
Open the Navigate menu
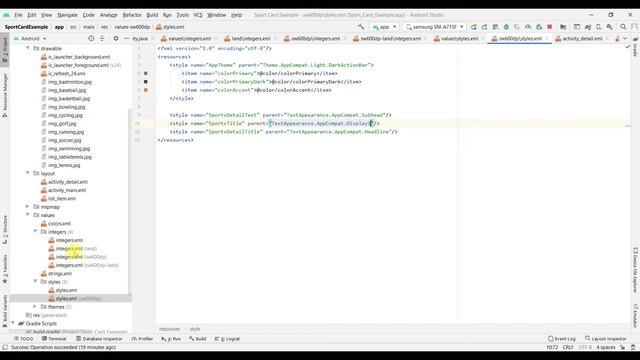(x=67, y=15)
